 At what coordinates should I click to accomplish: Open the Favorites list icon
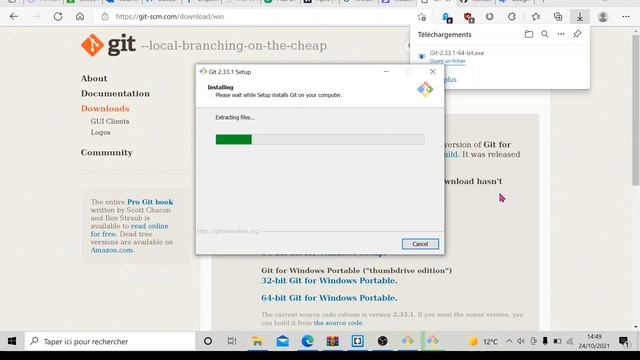pyautogui.click(x=536, y=17)
